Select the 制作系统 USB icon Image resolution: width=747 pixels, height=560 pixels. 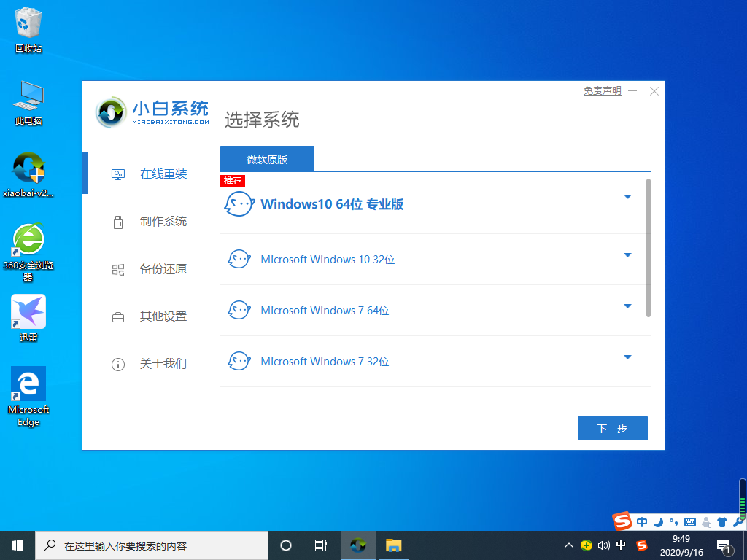(118, 222)
